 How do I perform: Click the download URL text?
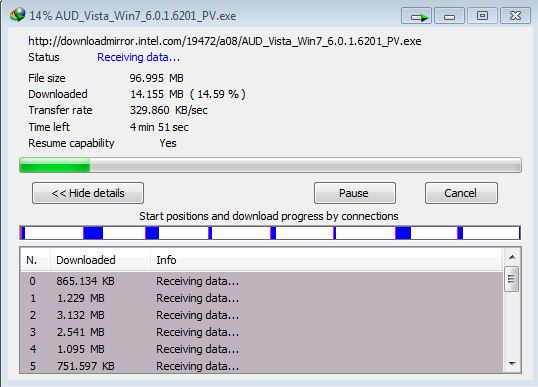(x=225, y=41)
